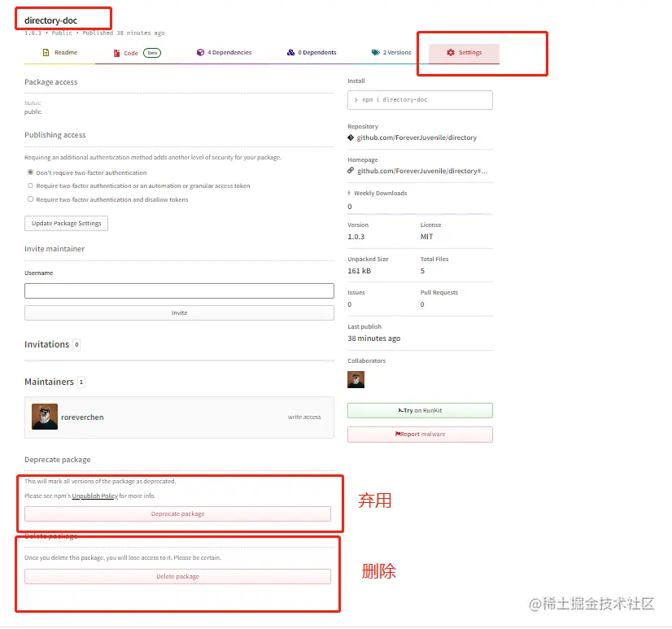Click the Readme document icon
The width and height of the screenshot is (672, 629).
[x=46, y=53]
